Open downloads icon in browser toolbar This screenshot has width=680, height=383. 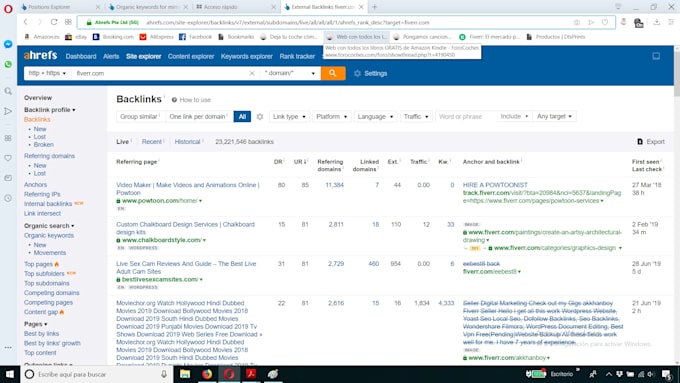(657, 22)
